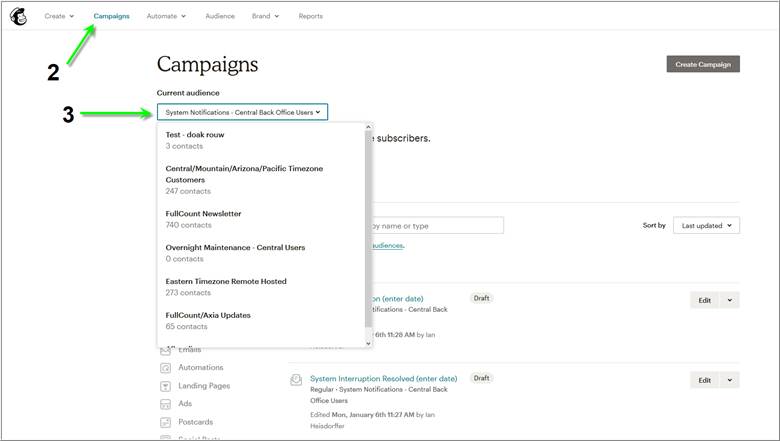Go to the Campaigns tab
The height and width of the screenshot is (441, 780).
[111, 16]
